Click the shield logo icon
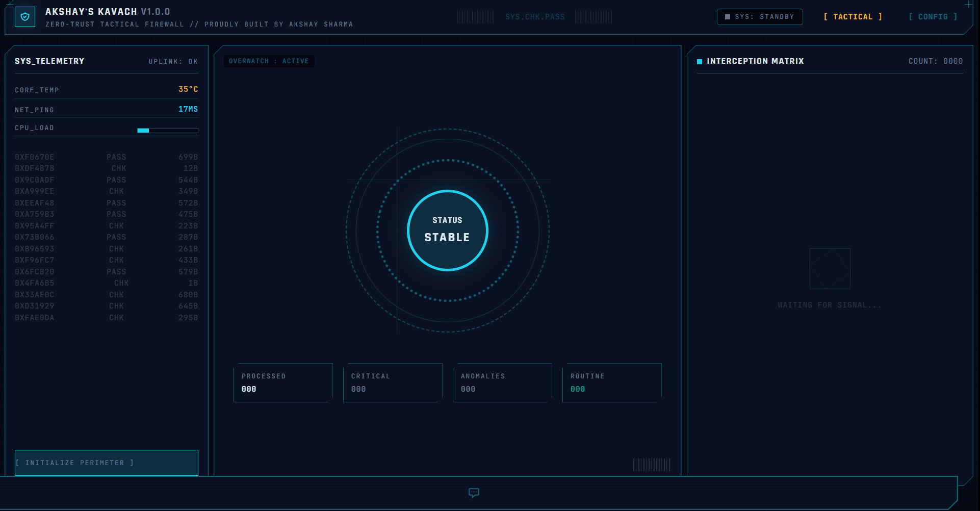The width and height of the screenshot is (980, 511). tap(25, 17)
